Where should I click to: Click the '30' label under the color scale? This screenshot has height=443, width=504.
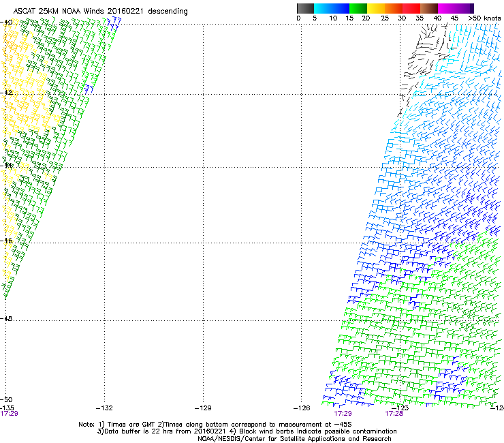pyautogui.click(x=402, y=18)
